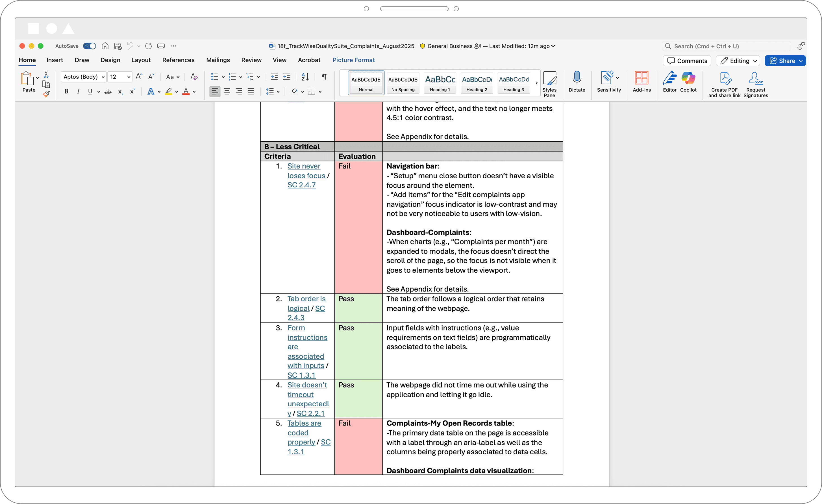Open the Picture Format tab

tap(353, 60)
